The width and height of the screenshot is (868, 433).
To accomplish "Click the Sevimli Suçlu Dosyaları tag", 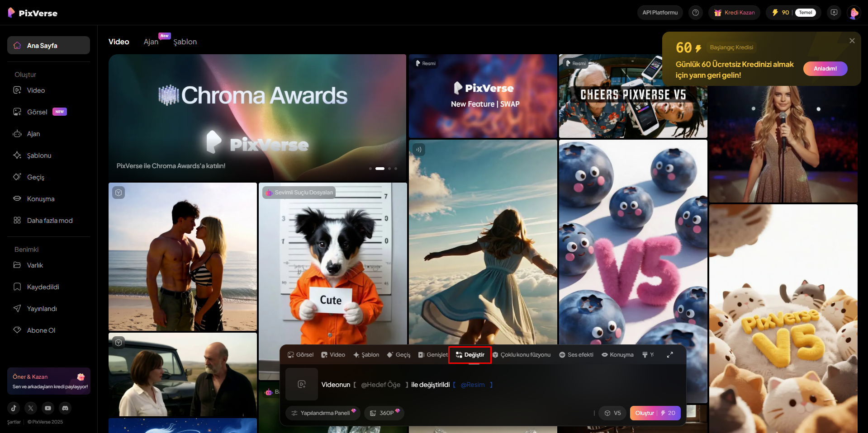I will 299,193.
